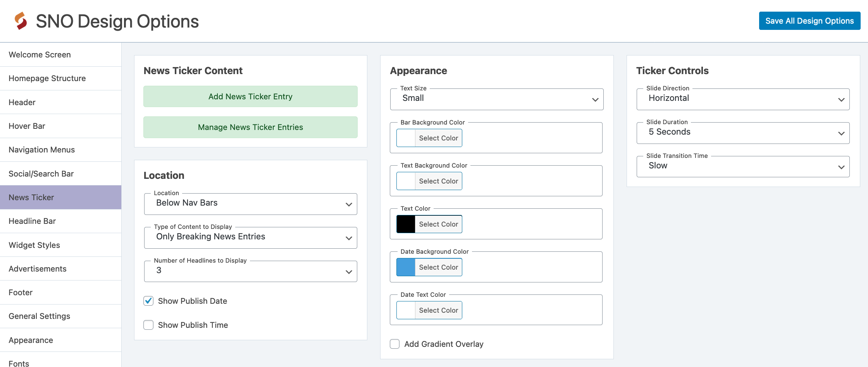Open Headline Bar settings
This screenshot has width=868, height=367.
[x=60, y=221]
